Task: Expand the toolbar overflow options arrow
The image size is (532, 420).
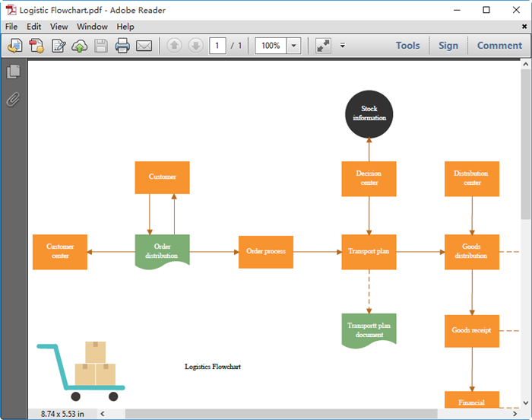Action: [342, 46]
